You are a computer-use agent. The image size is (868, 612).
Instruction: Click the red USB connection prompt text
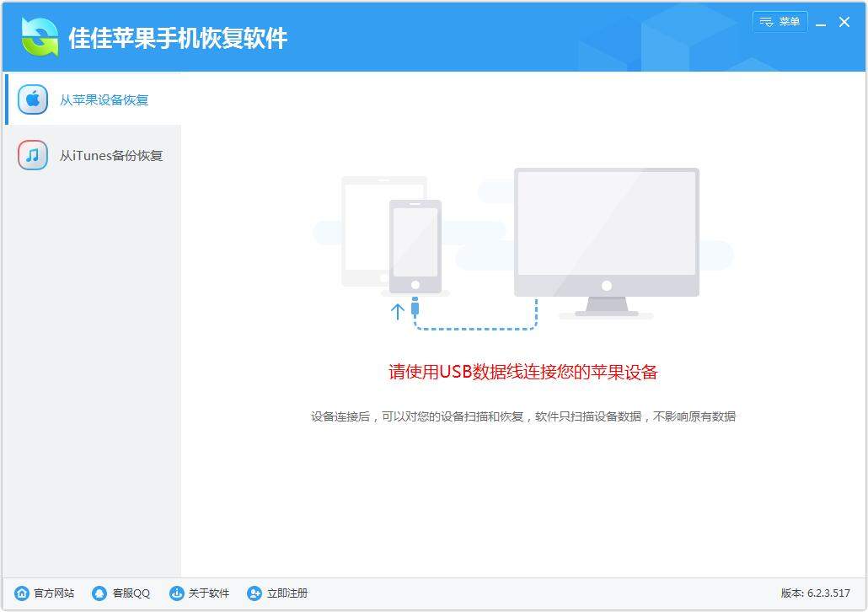click(x=523, y=371)
